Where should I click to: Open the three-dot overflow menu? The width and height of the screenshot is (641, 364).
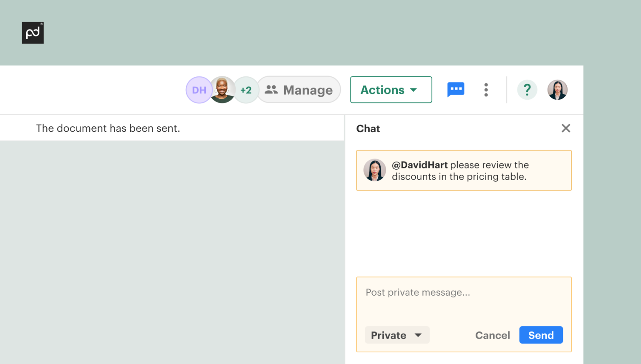[x=486, y=90]
